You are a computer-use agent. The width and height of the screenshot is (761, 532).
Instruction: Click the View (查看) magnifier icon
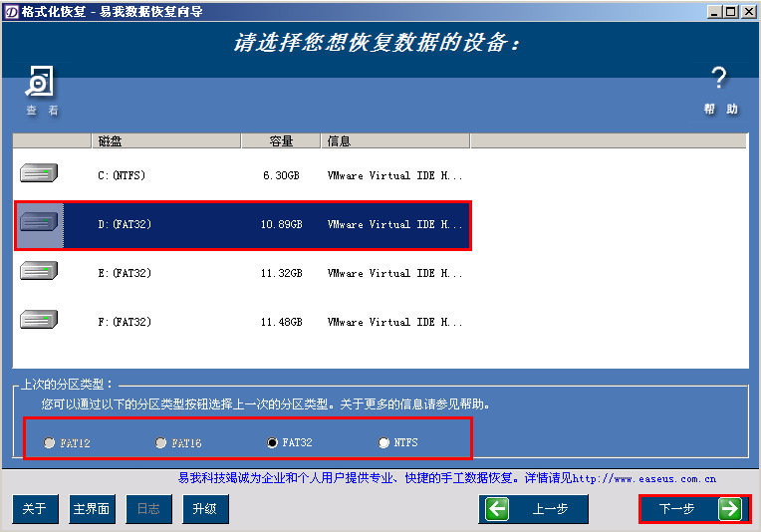[x=40, y=82]
